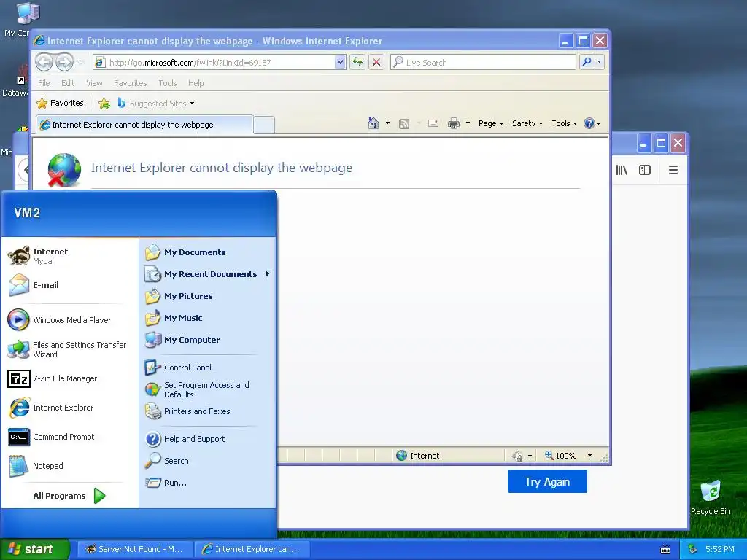Open the zoom level 100% dropdown
The width and height of the screenshot is (747, 560).
tap(589, 456)
